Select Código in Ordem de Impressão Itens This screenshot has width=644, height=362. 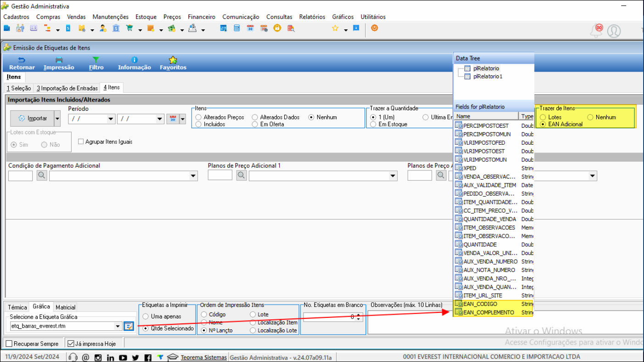[204, 315]
